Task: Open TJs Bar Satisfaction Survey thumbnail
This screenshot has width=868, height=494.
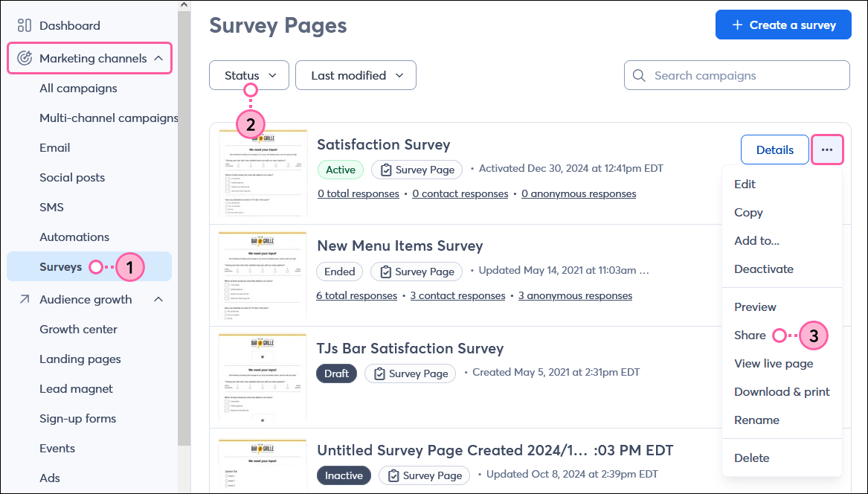Action: point(263,376)
